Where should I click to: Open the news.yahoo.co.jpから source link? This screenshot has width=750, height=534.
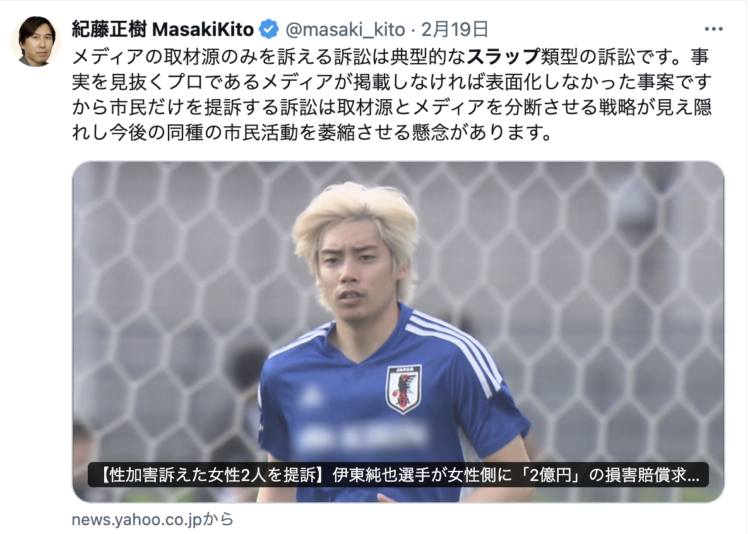click(153, 519)
